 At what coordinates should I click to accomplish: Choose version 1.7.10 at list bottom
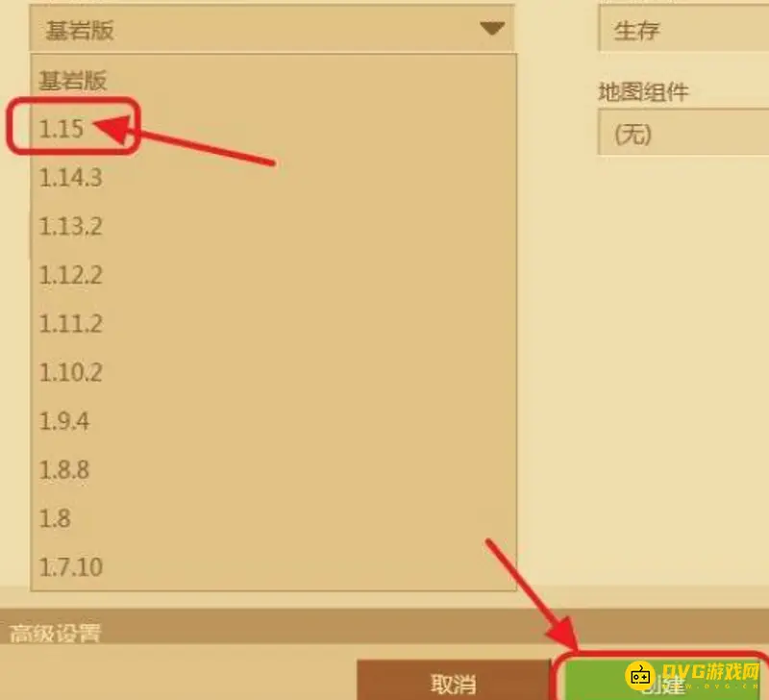(273, 566)
